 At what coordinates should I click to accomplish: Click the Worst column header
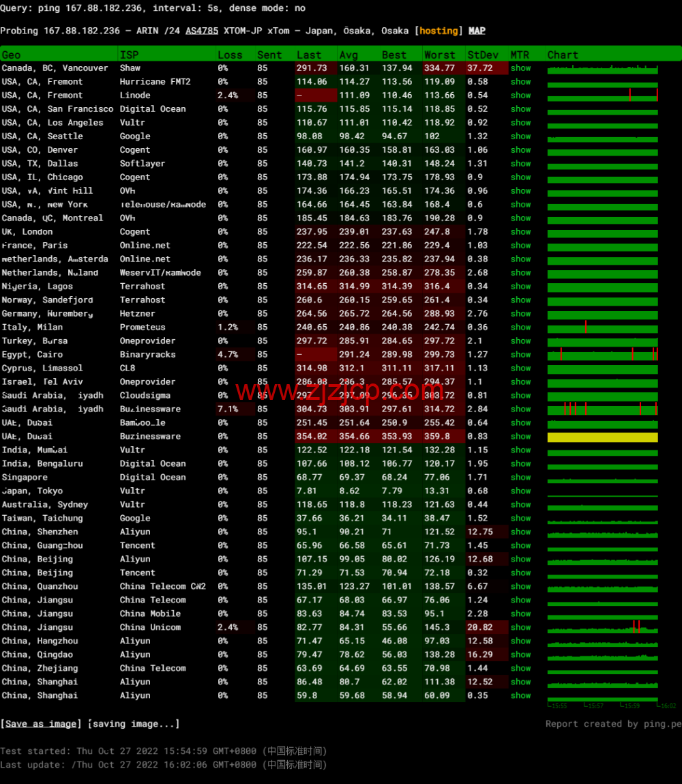pyautogui.click(x=440, y=55)
